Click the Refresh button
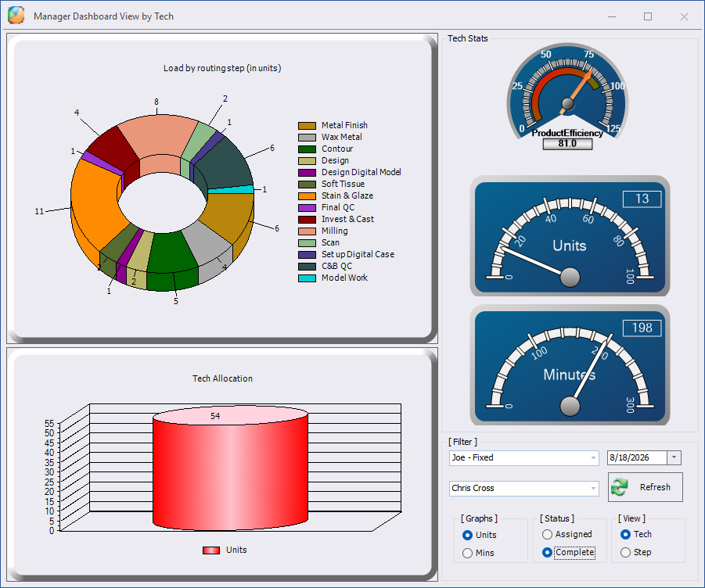 coord(646,487)
